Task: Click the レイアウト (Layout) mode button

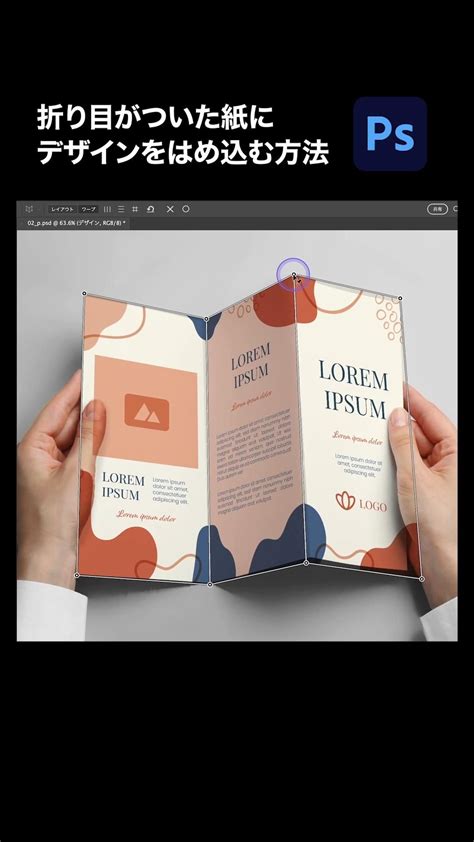Action: pyautogui.click(x=62, y=209)
